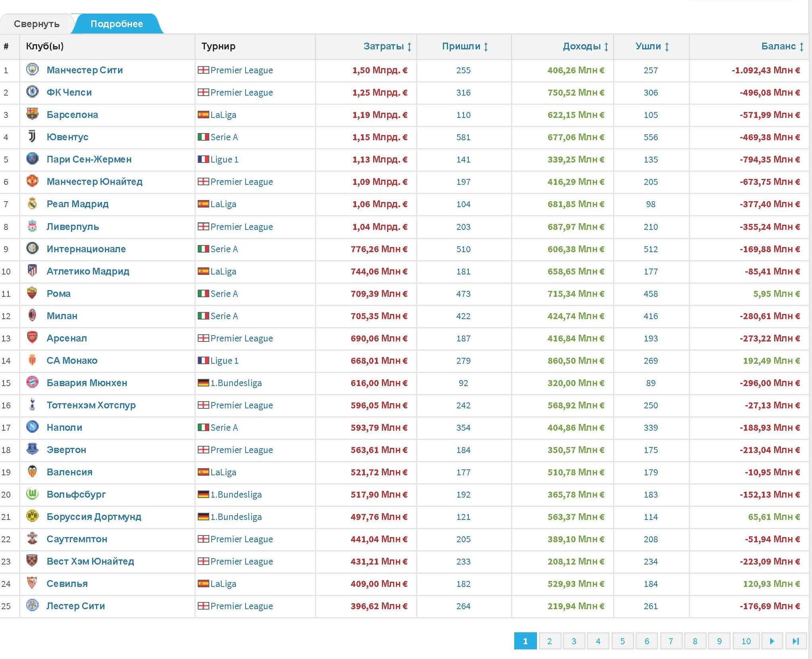This screenshot has width=812, height=659.
Task: Click arrivals count 92 for Bavaria
Action: point(463,383)
